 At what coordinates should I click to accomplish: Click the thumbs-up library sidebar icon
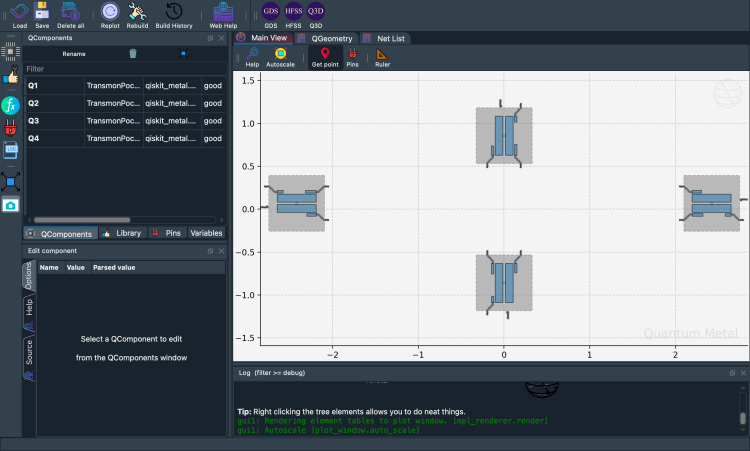point(11,76)
